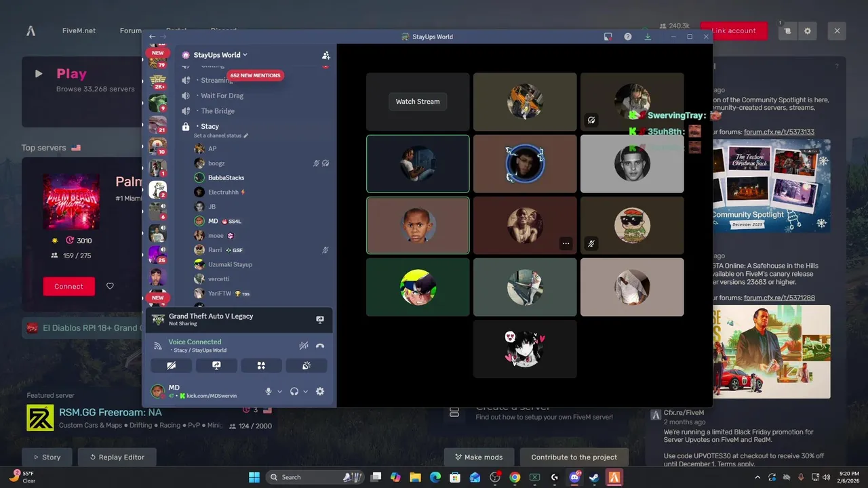This screenshot has width=868, height=488.
Task: Click Link account in FiveM
Action: click(734, 30)
